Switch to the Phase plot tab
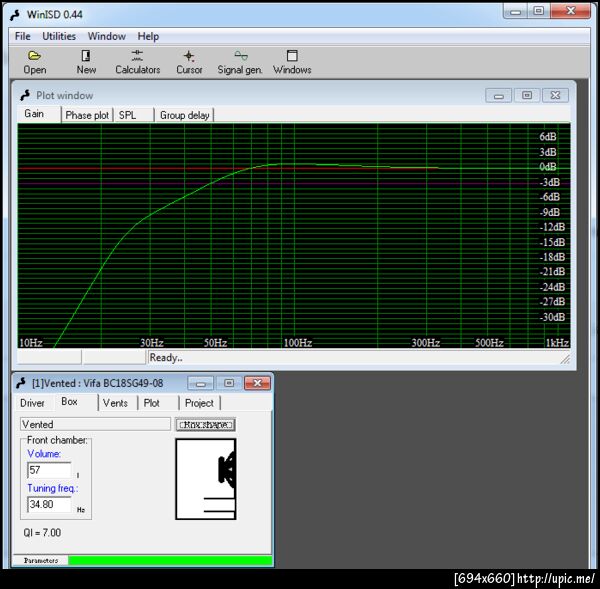This screenshot has width=600, height=589. pos(87,115)
